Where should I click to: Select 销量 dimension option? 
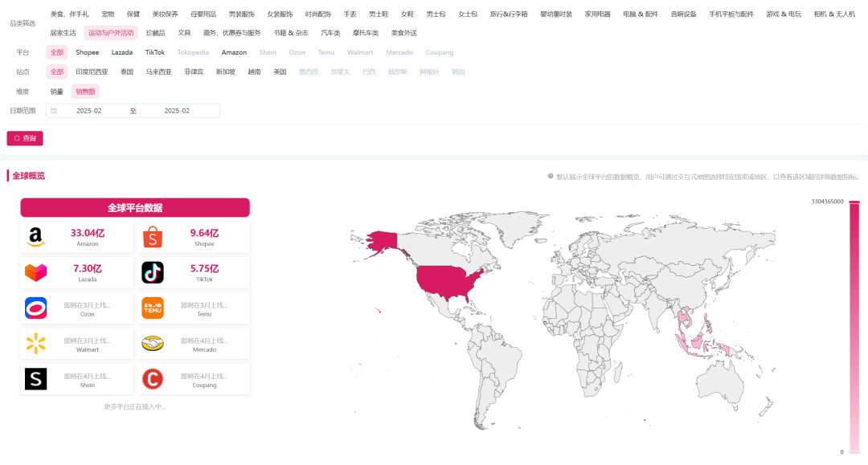pos(56,92)
